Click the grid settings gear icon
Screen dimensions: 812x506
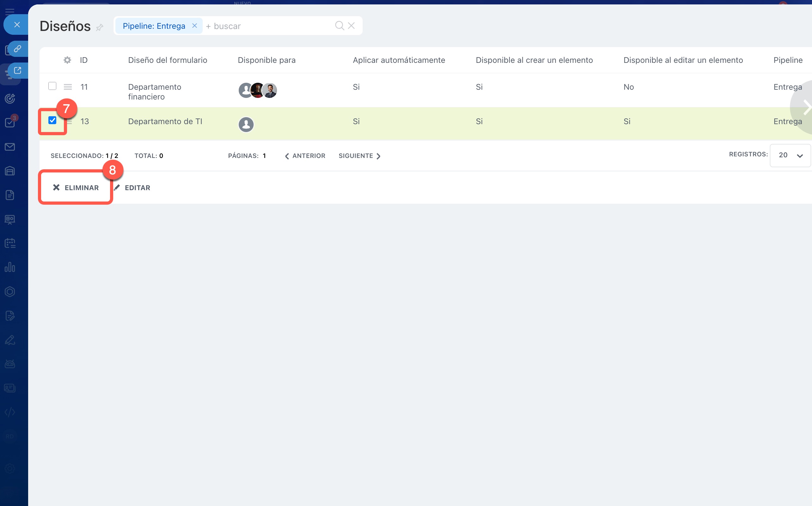tap(67, 60)
